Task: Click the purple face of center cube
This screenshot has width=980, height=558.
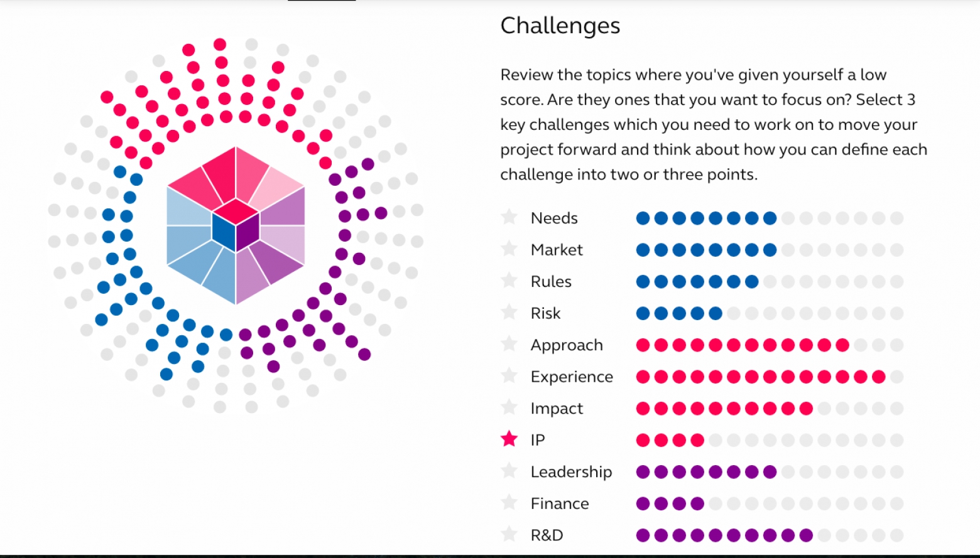Action: click(x=248, y=232)
